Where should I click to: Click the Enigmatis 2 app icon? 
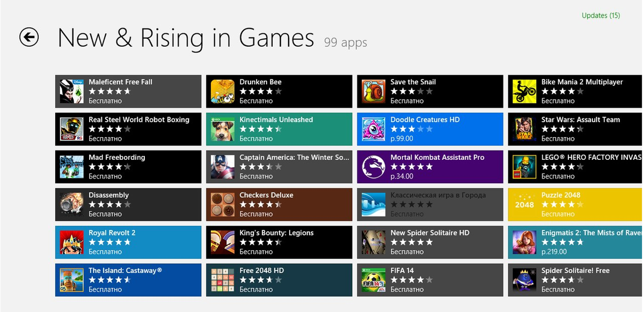click(x=524, y=242)
